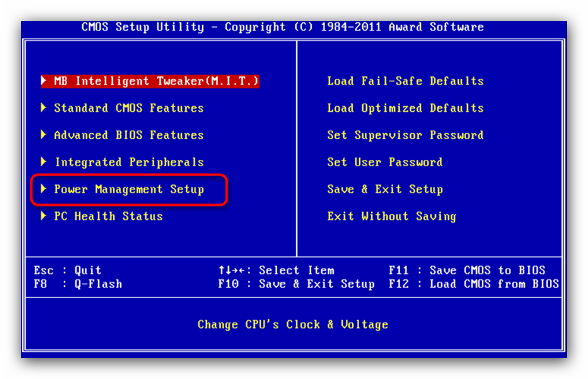Choose Load Optimized Defaults
The image size is (588, 379).
coord(405,108)
